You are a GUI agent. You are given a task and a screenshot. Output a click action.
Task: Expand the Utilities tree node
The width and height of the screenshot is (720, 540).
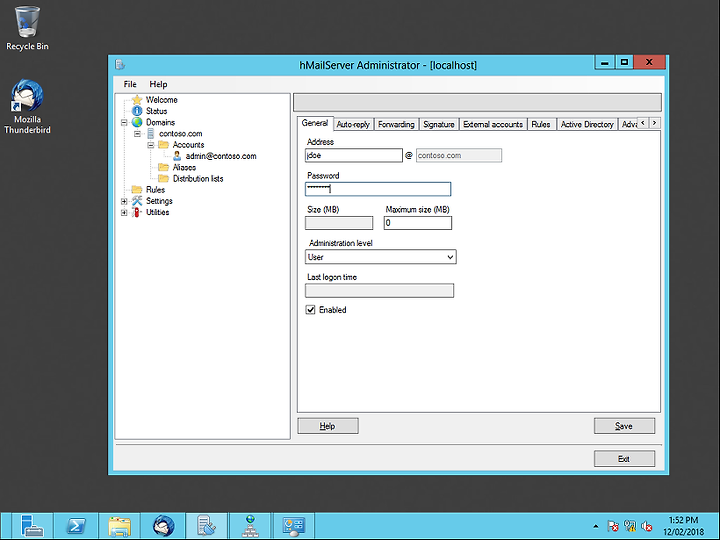124,213
